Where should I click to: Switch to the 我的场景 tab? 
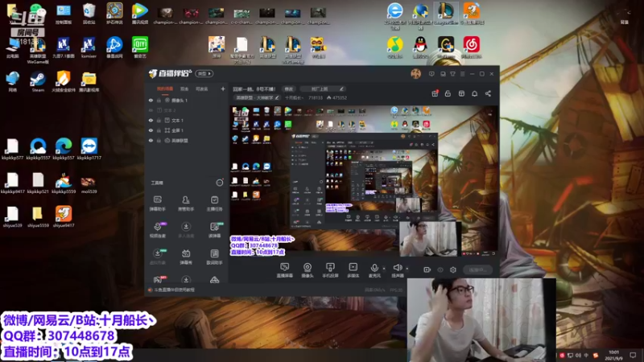165,88
